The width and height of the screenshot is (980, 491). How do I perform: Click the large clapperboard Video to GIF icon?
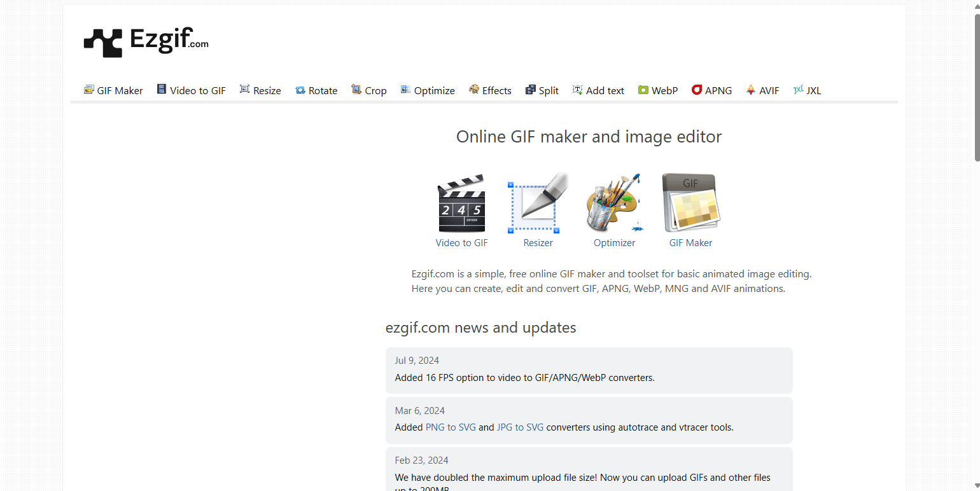tap(462, 204)
